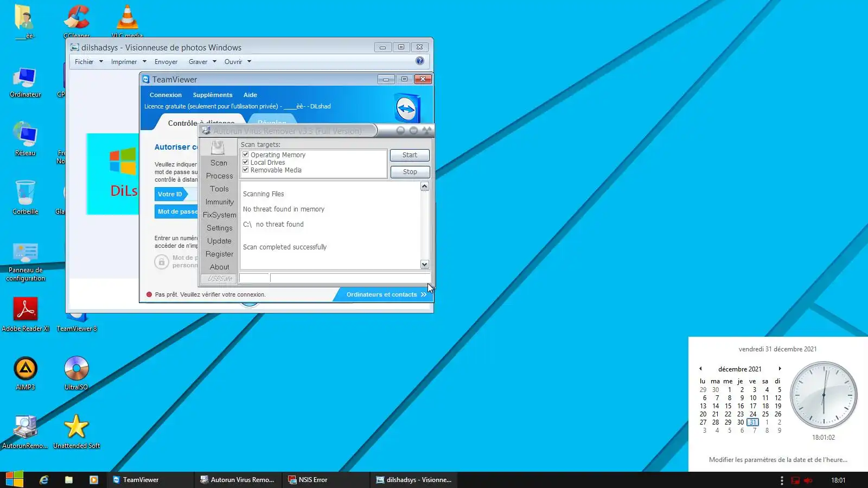Uncheck the Removable Media scan target
Image resolution: width=868 pixels, height=488 pixels.
[246, 170]
